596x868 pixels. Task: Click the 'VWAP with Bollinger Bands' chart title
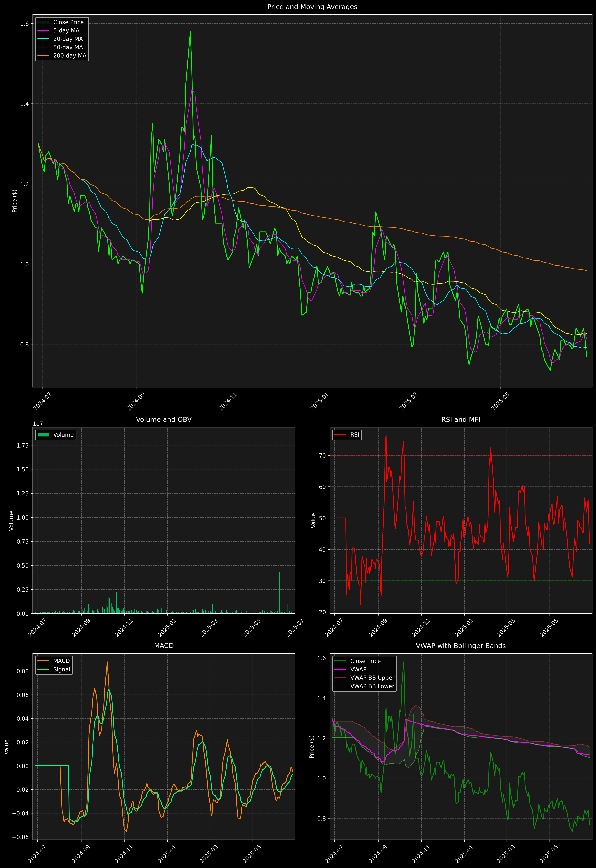[x=461, y=646]
